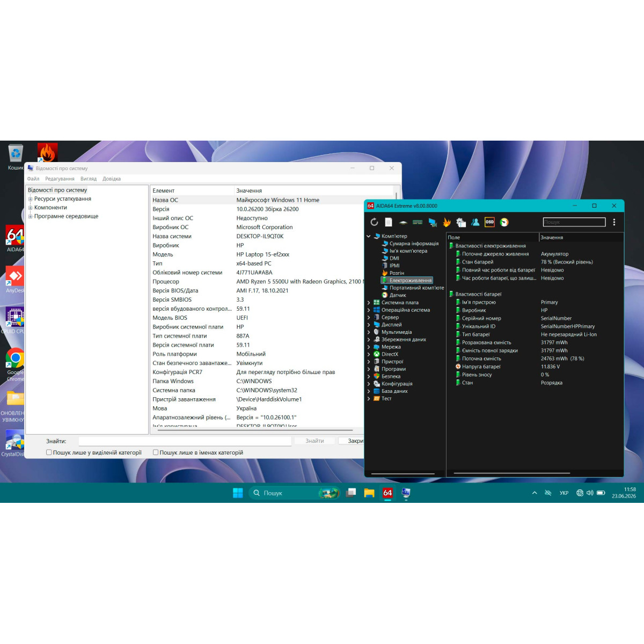Collapse the Комп'ютер node in AIDA64
This screenshot has height=644, width=644.
click(369, 236)
